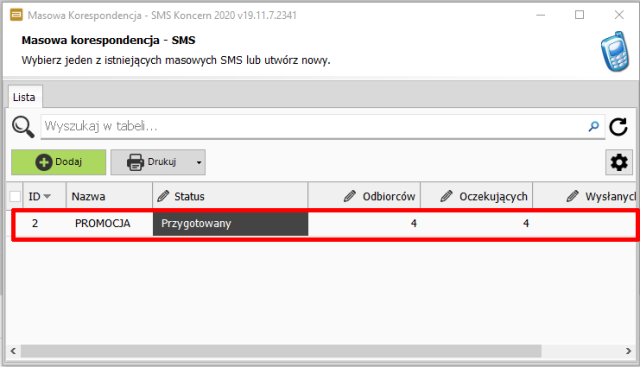
Task: Click the scroll left arrow
Action: coord(13,351)
